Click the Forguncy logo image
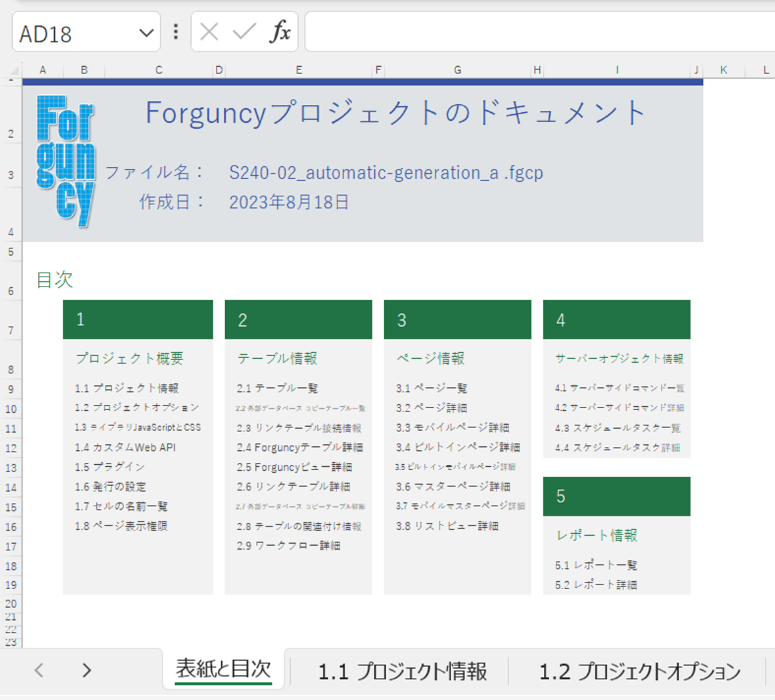The width and height of the screenshot is (775, 700). click(x=65, y=161)
